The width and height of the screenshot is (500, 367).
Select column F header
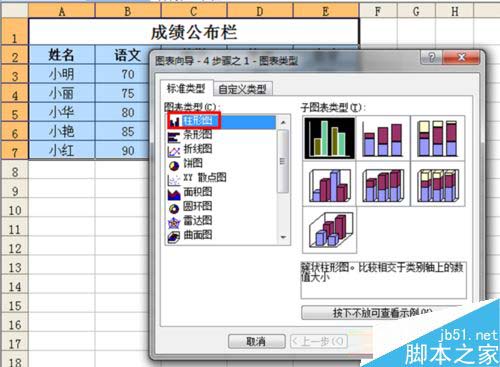(x=378, y=12)
